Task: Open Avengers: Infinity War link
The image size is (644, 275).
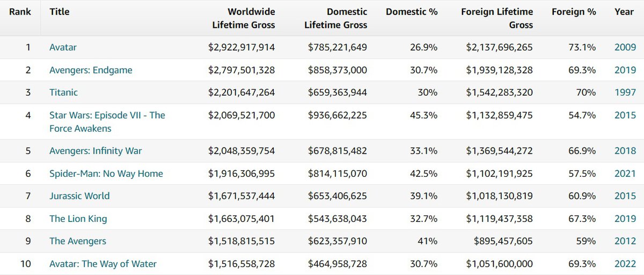Action: pyautogui.click(x=96, y=151)
